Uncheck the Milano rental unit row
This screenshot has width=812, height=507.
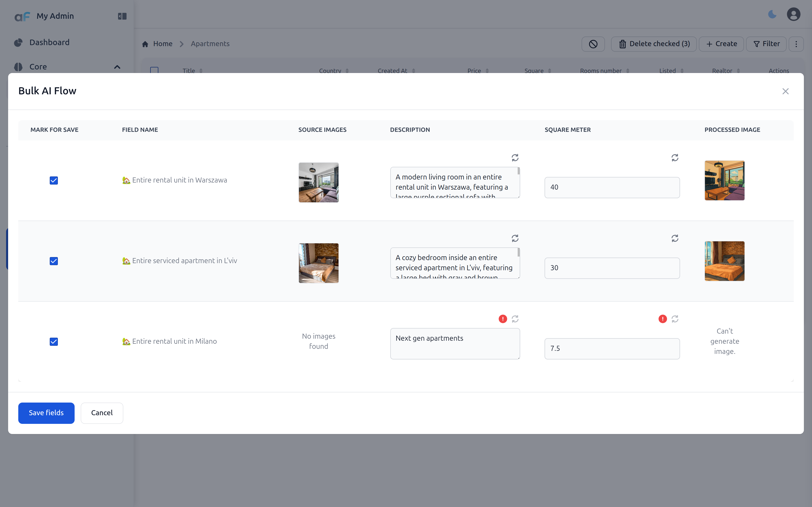pyautogui.click(x=54, y=341)
